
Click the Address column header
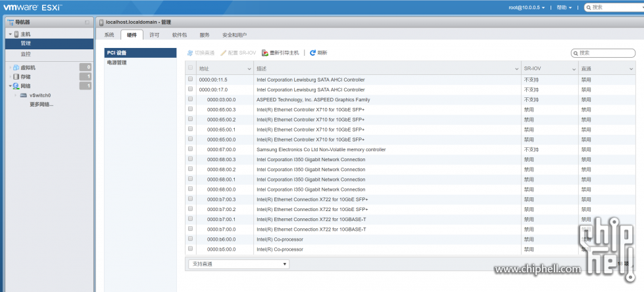click(225, 69)
